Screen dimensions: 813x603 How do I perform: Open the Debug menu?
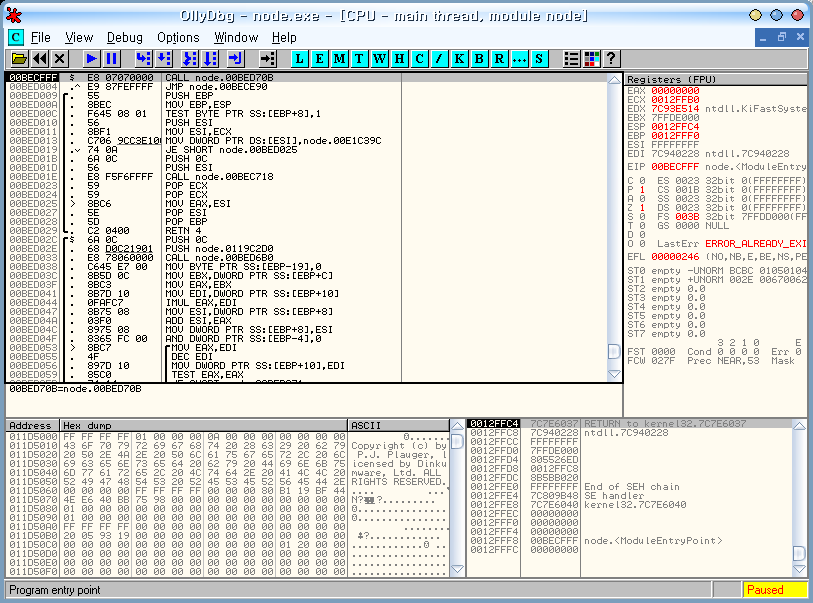point(124,37)
